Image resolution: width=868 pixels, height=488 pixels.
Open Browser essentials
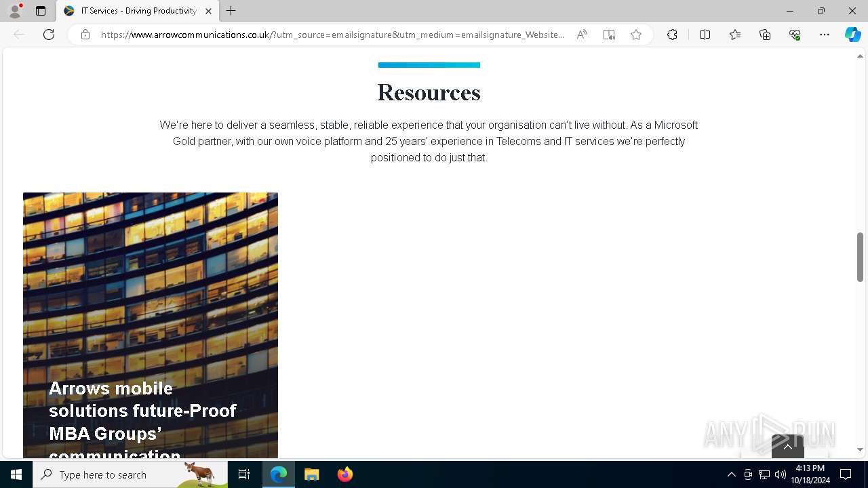tap(795, 35)
